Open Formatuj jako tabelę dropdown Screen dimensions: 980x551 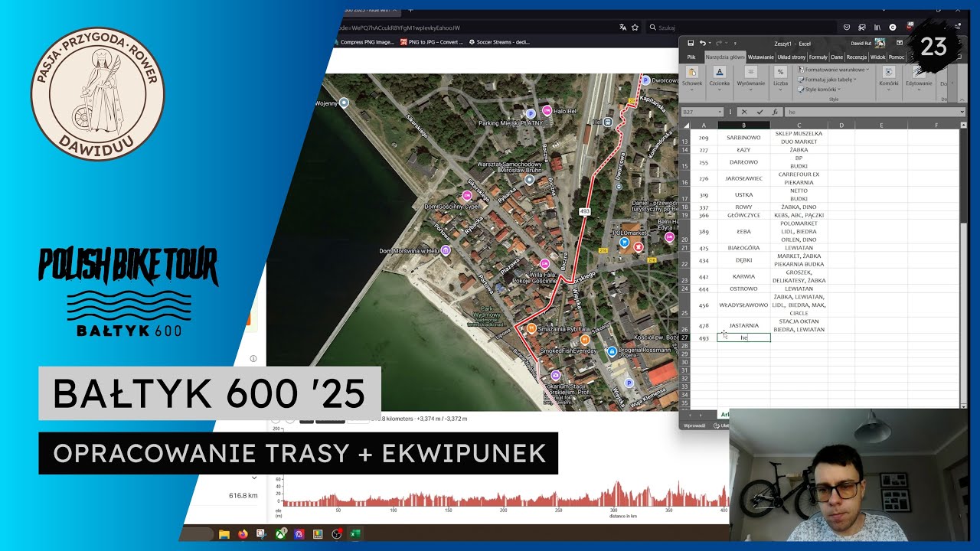(x=828, y=80)
